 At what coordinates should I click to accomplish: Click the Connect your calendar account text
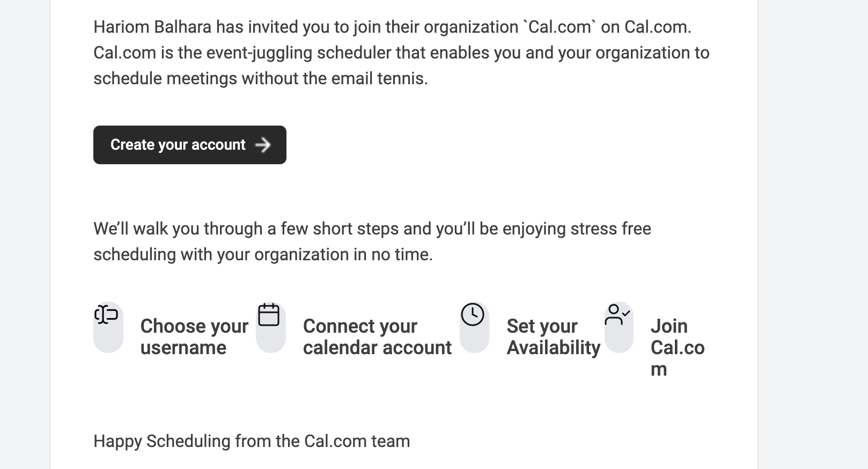(x=377, y=336)
